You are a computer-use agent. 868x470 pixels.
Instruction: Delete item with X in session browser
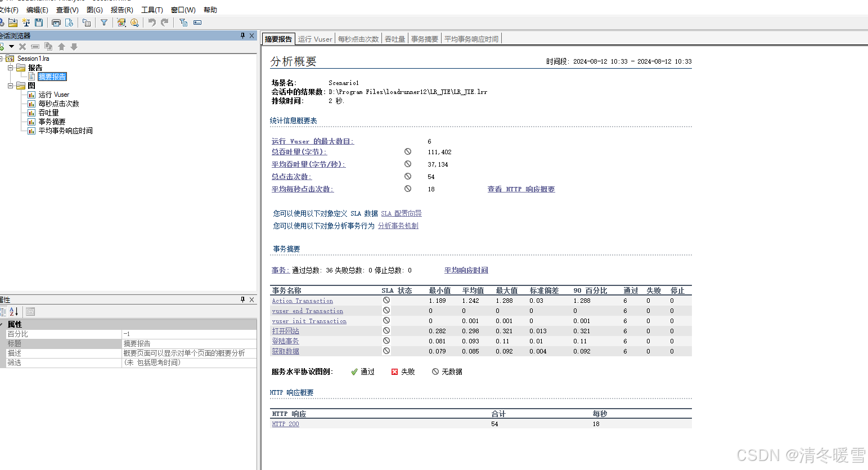click(23, 47)
